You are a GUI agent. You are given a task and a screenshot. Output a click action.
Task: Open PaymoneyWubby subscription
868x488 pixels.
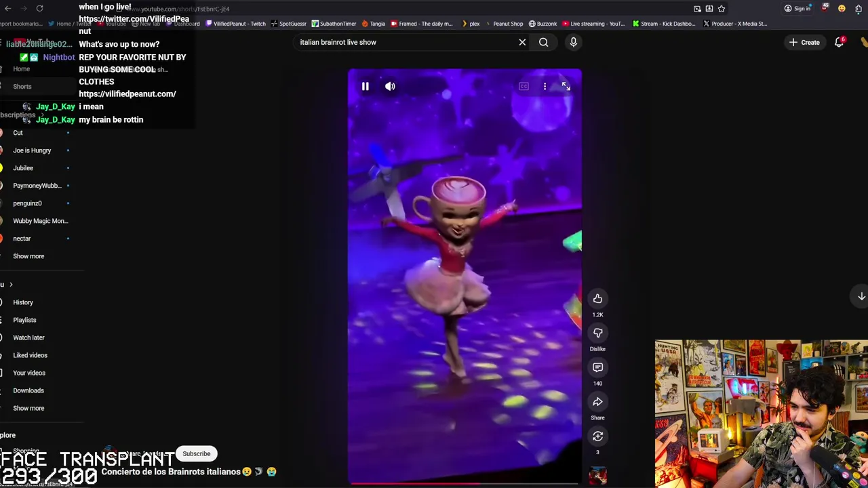(x=37, y=186)
